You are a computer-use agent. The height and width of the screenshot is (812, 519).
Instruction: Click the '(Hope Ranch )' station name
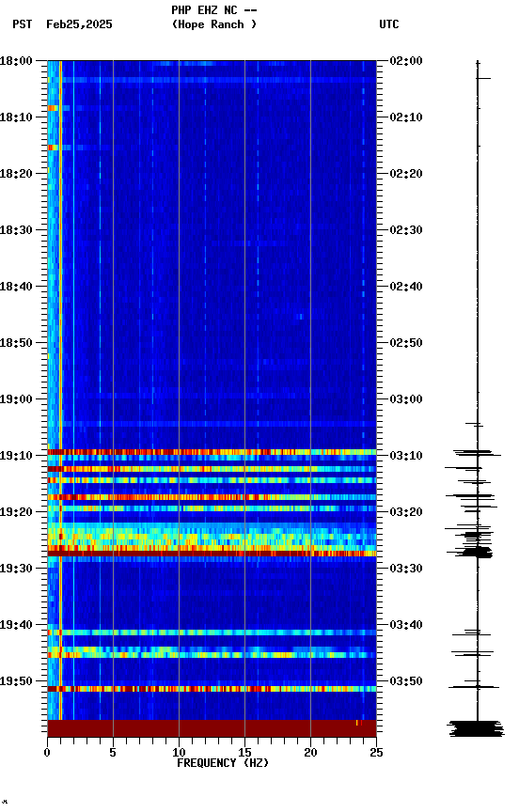[x=214, y=24]
